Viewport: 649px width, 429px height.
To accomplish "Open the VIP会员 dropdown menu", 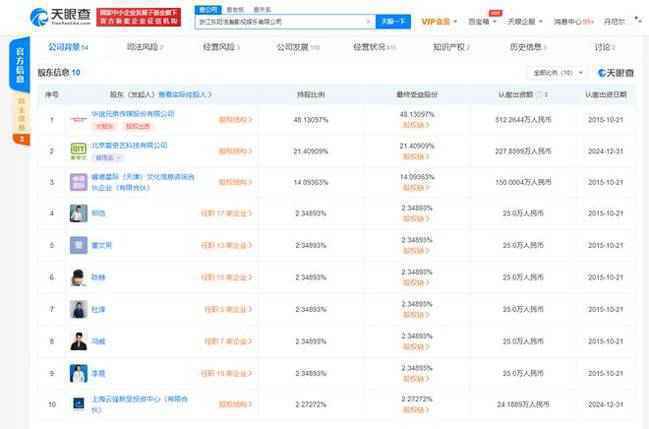I will pos(439,22).
